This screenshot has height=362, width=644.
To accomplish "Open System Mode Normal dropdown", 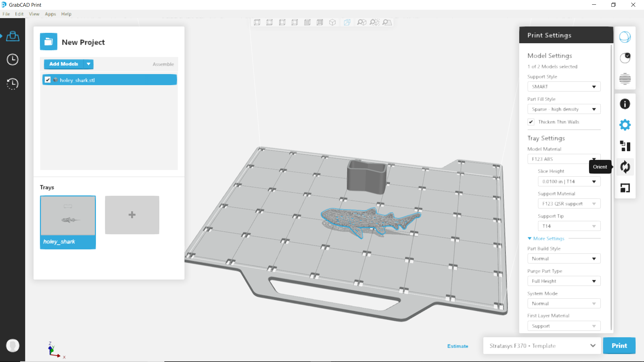I will pyautogui.click(x=564, y=304).
